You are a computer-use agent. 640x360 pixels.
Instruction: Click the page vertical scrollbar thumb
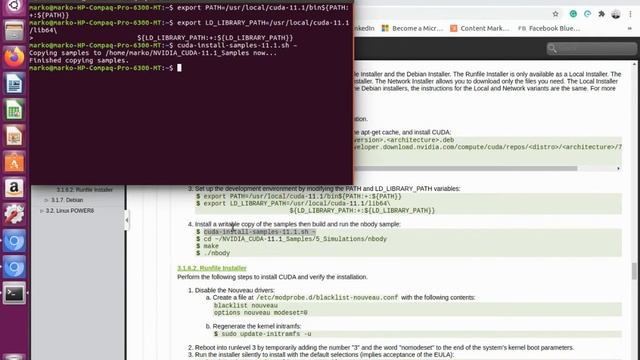634,271
